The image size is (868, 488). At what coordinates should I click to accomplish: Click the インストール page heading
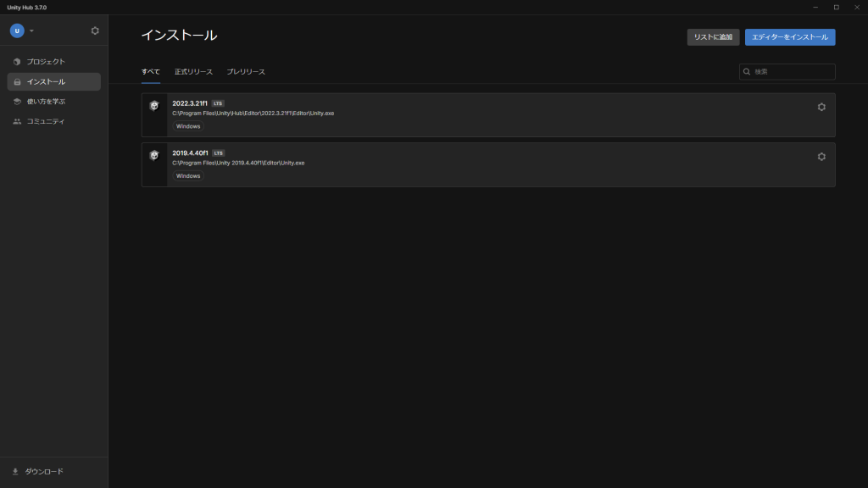180,36
